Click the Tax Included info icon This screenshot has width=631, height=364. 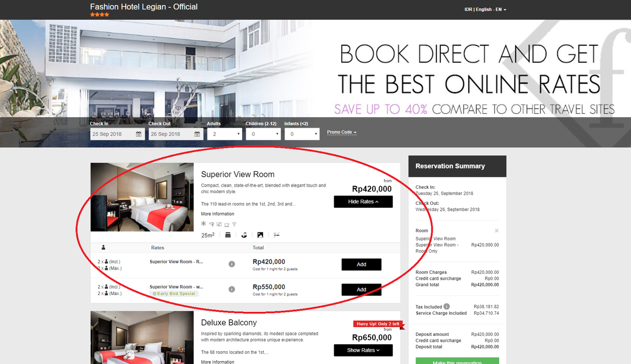(x=447, y=306)
